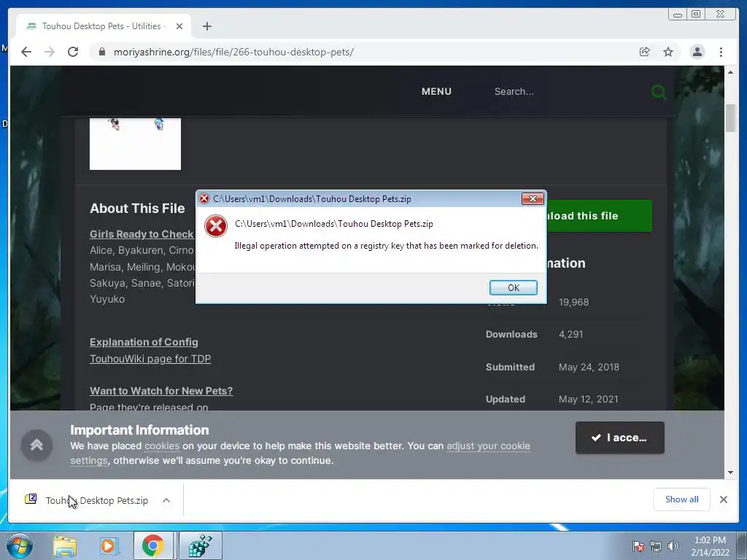Reload the current page

point(73,52)
